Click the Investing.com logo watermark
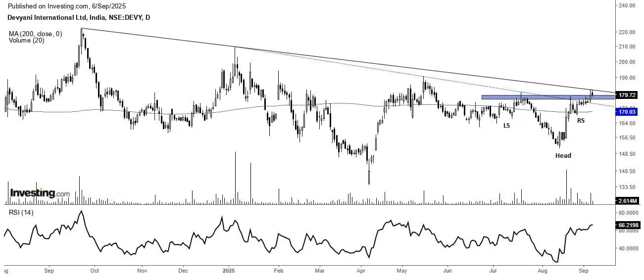This screenshot has width=644, height=280. pos(40,193)
